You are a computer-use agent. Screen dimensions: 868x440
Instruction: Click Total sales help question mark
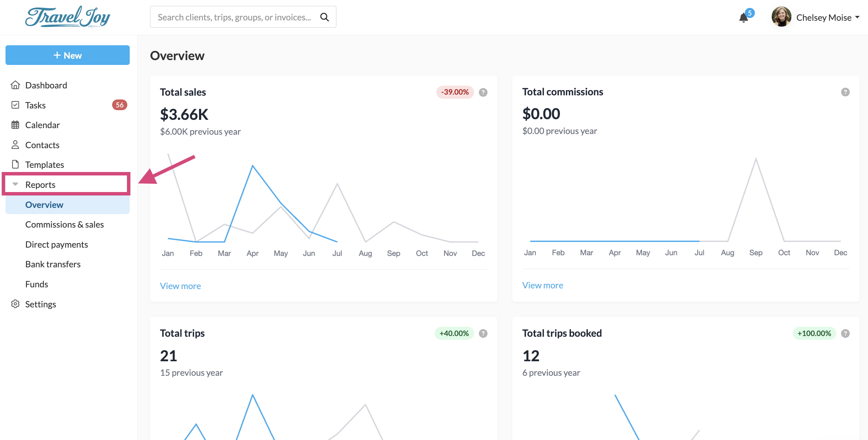[483, 92]
